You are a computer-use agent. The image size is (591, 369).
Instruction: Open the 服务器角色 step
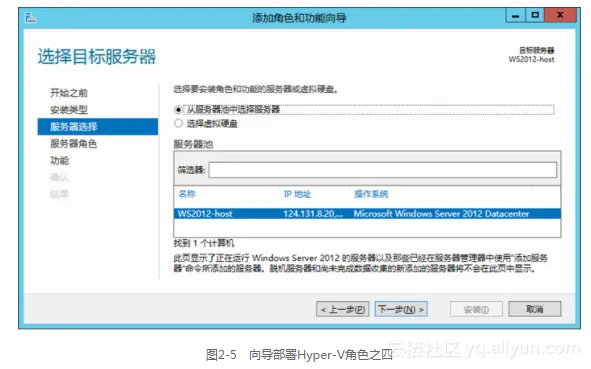(73, 144)
